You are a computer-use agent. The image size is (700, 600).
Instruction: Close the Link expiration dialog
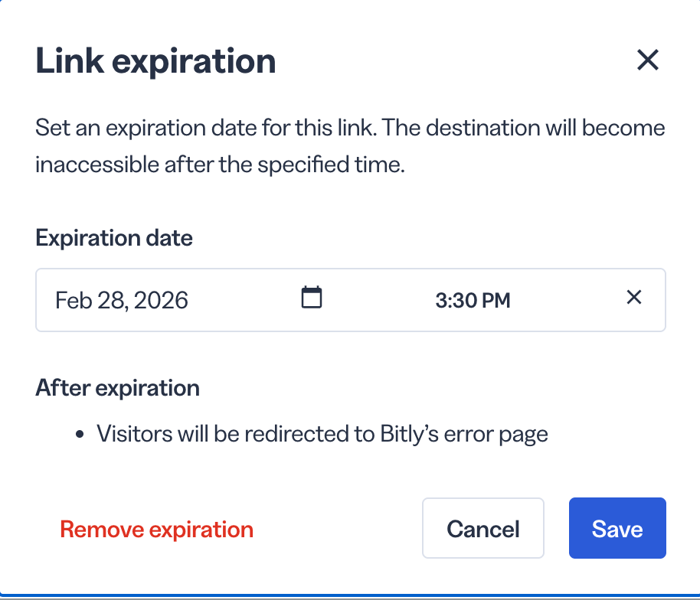[648, 60]
